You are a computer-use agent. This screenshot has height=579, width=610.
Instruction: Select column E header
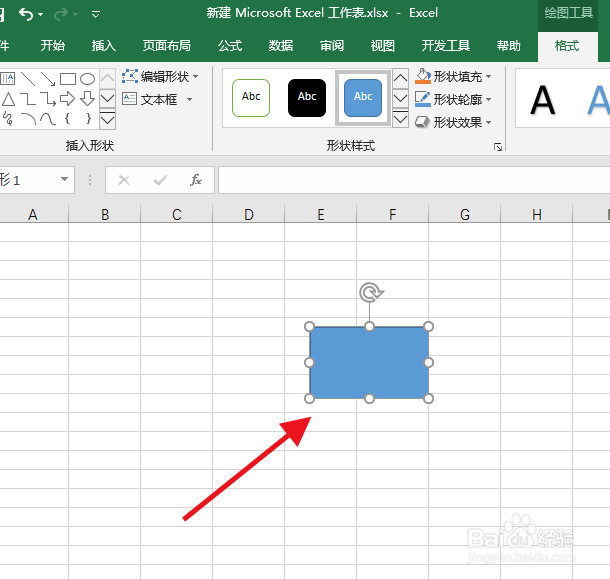click(x=321, y=214)
